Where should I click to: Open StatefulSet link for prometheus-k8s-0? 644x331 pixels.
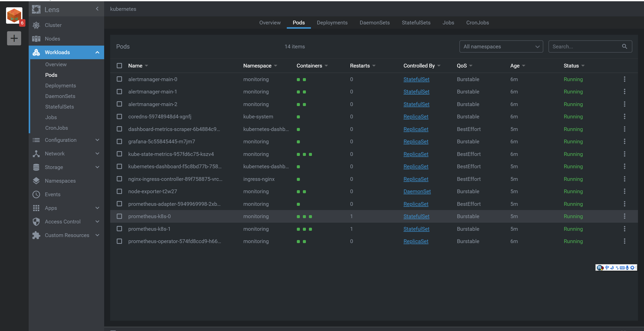click(x=416, y=216)
